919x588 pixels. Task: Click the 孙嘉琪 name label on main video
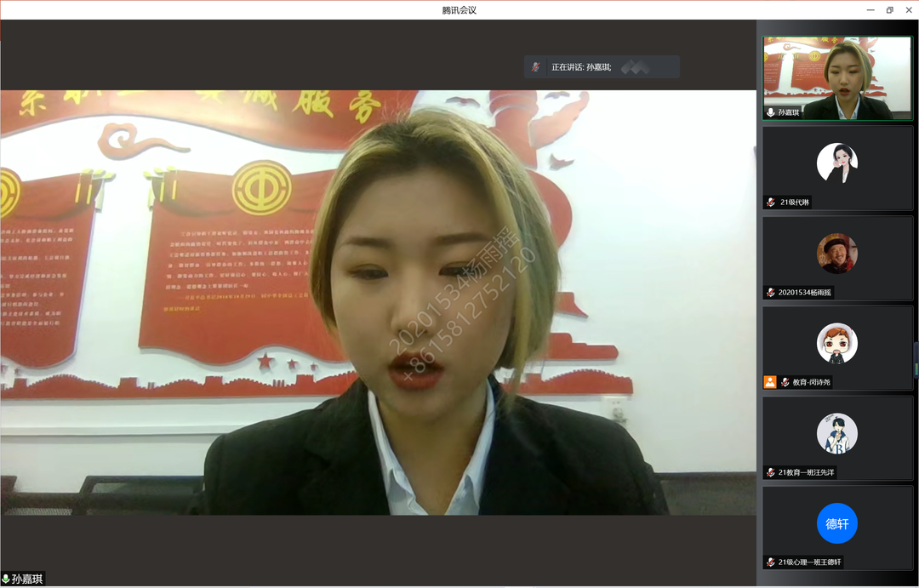click(27, 579)
